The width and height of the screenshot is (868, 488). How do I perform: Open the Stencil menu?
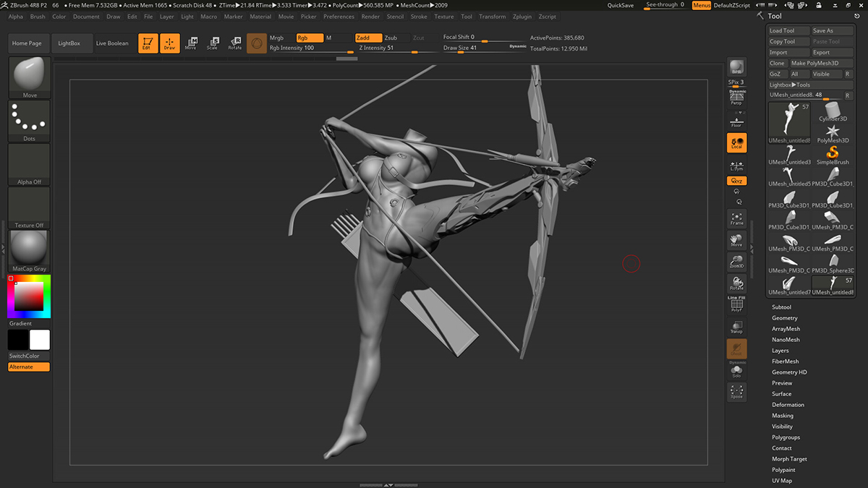395,17
